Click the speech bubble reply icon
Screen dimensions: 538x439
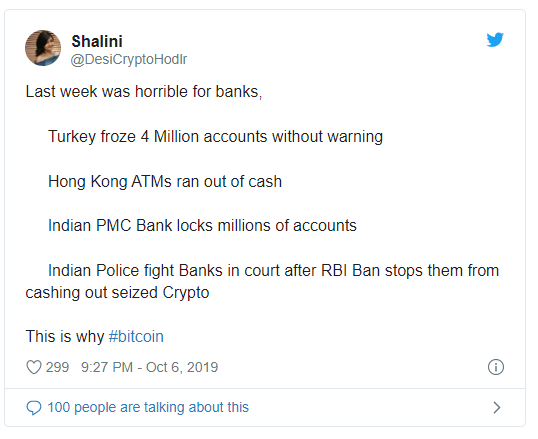(34, 408)
